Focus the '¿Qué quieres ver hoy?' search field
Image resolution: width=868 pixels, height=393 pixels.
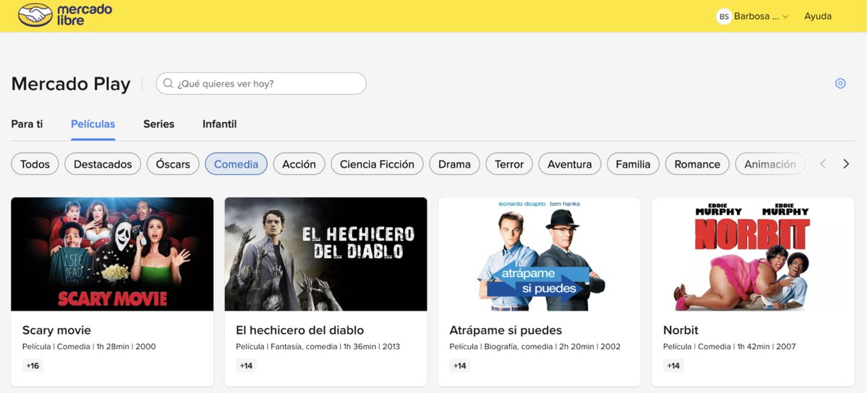coord(261,83)
